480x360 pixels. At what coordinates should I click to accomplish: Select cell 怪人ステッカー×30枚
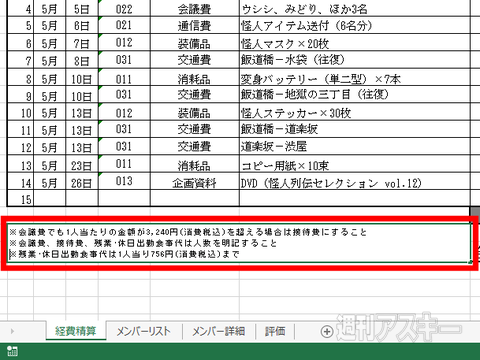click(355, 112)
